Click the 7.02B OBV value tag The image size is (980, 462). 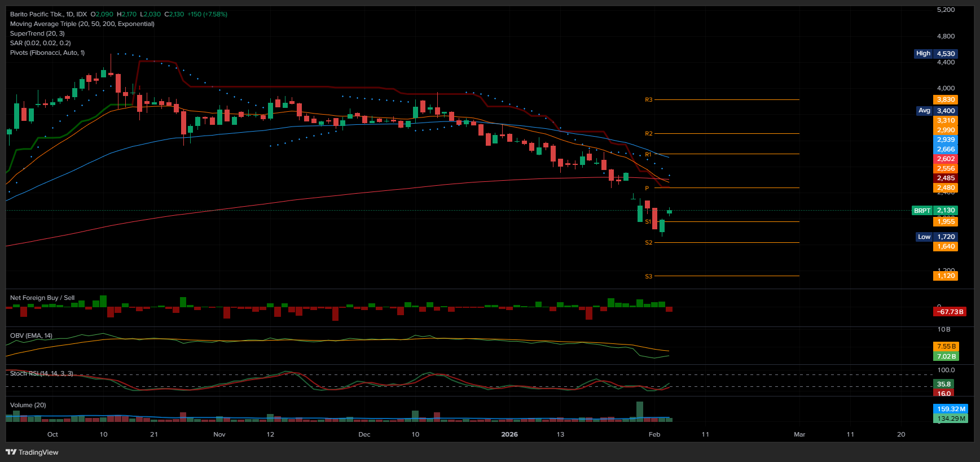pyautogui.click(x=946, y=356)
